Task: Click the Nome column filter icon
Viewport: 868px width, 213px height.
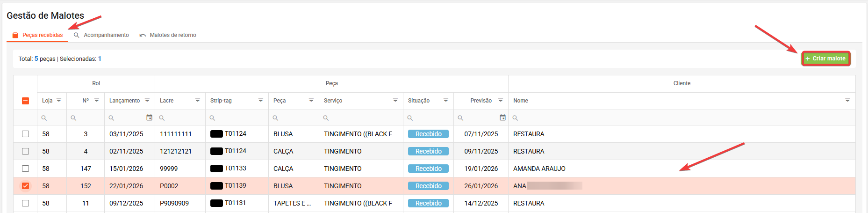Action: click(847, 101)
